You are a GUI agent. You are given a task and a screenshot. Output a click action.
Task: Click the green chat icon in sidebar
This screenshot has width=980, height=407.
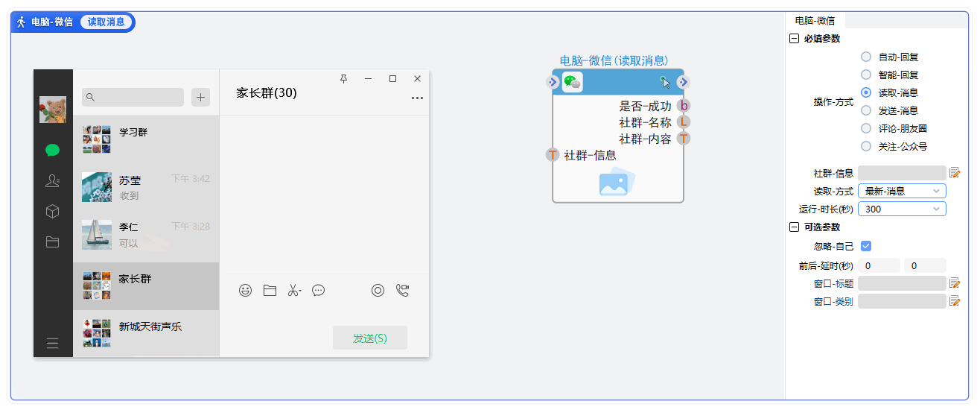[x=52, y=150]
